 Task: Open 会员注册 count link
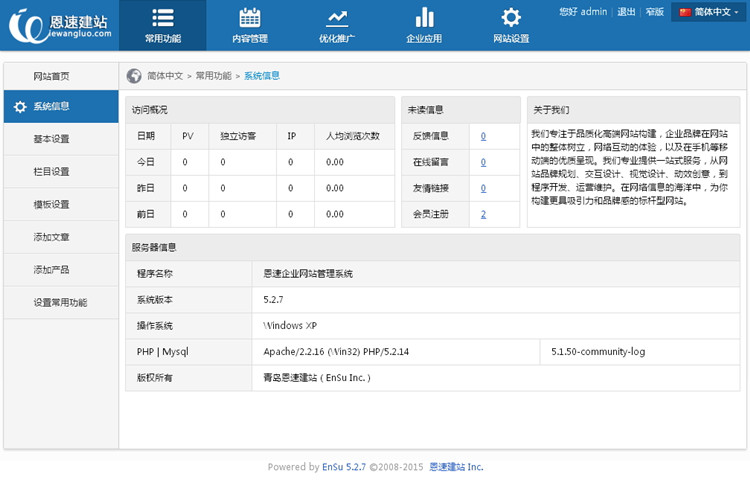pos(483,214)
